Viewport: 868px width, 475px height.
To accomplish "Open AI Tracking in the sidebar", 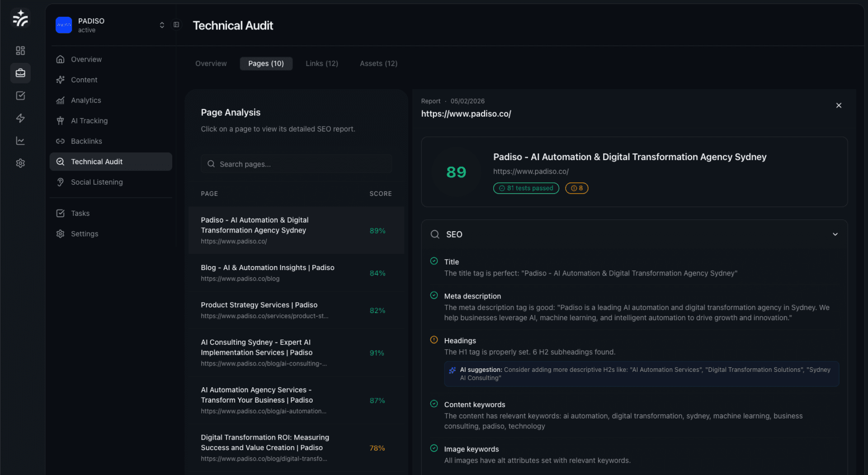I will coord(111,121).
